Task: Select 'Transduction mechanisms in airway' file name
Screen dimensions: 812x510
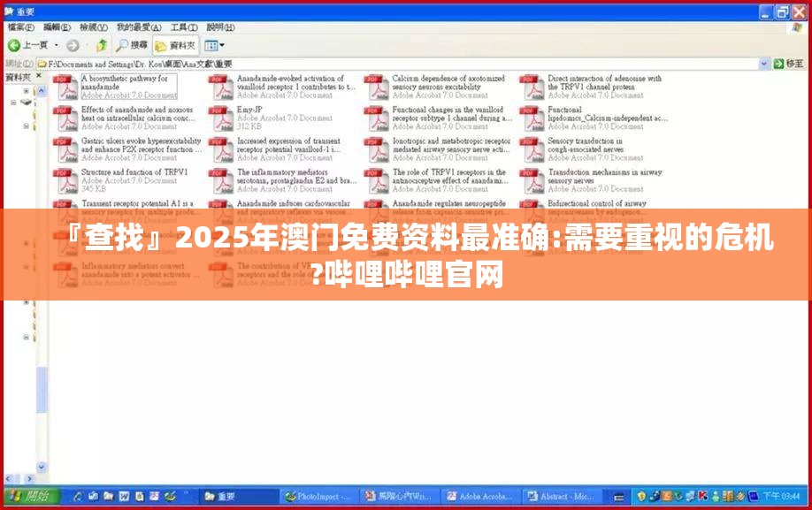Action: coord(605,177)
